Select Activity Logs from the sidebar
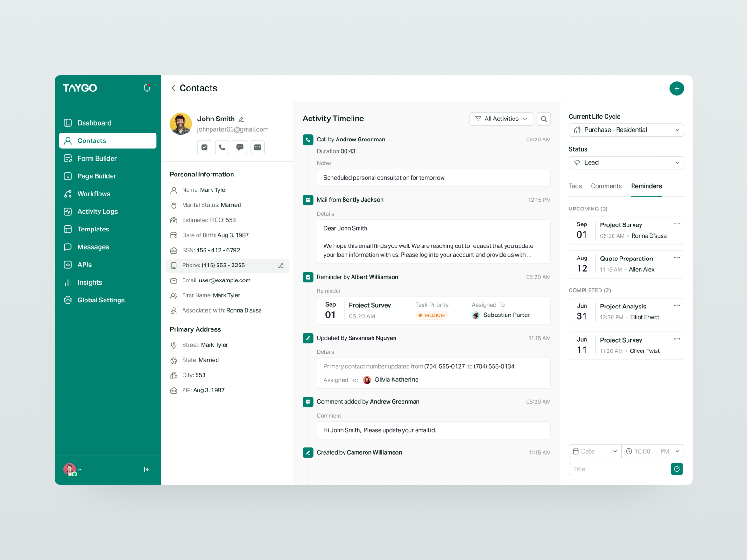Image resolution: width=747 pixels, height=560 pixels. 98,211
